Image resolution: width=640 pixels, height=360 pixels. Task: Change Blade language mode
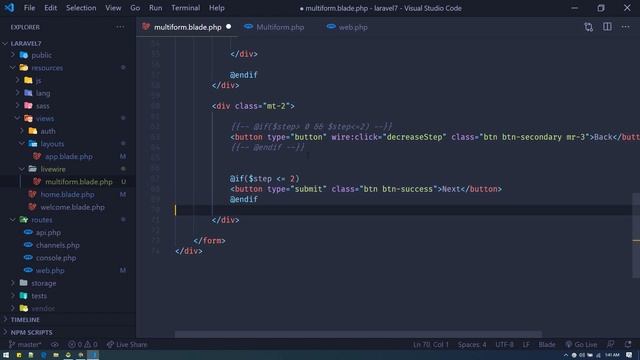547,344
